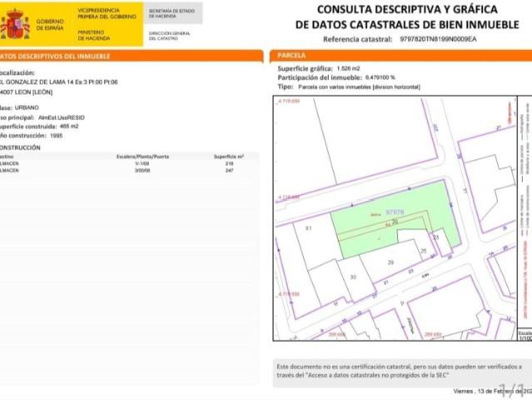Click the Spanish coat of arms emblem

pyautogui.click(x=15, y=24)
